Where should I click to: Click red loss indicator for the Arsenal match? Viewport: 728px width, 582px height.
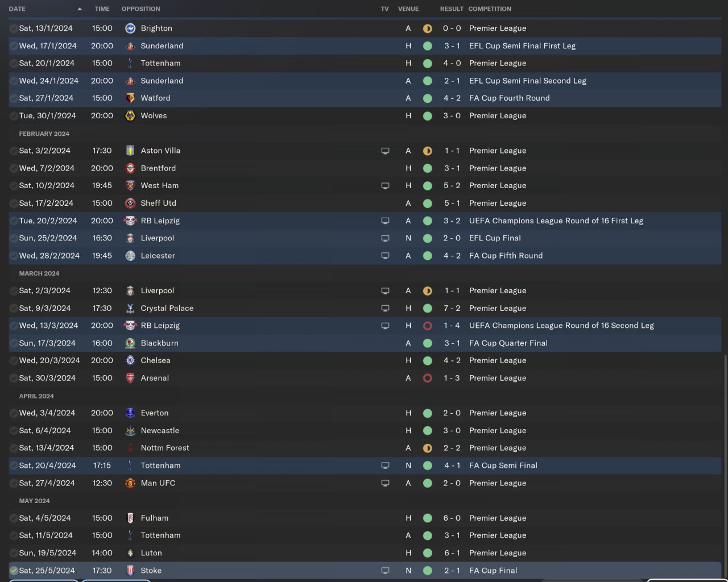click(428, 378)
